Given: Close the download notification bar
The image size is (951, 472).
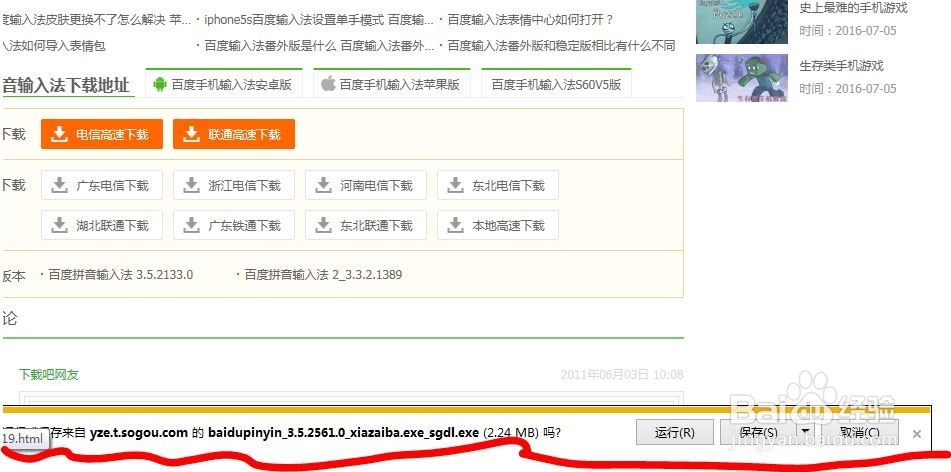Looking at the screenshot, I should tap(916, 434).
